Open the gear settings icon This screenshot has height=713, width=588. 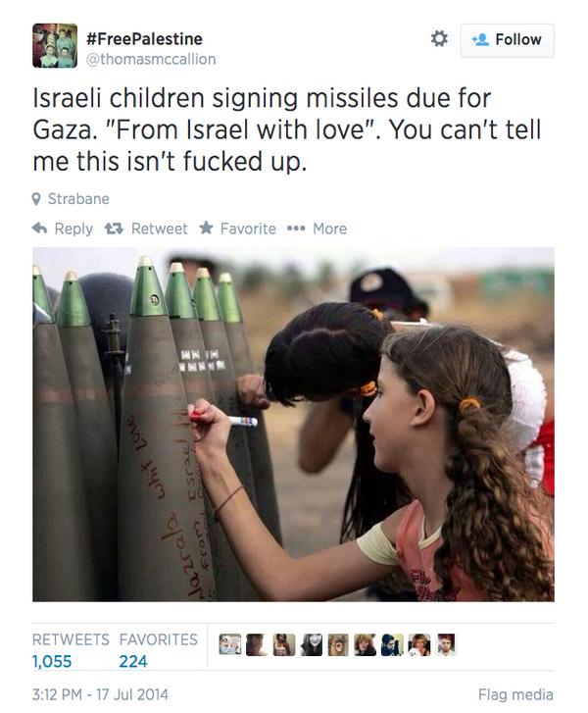(439, 39)
